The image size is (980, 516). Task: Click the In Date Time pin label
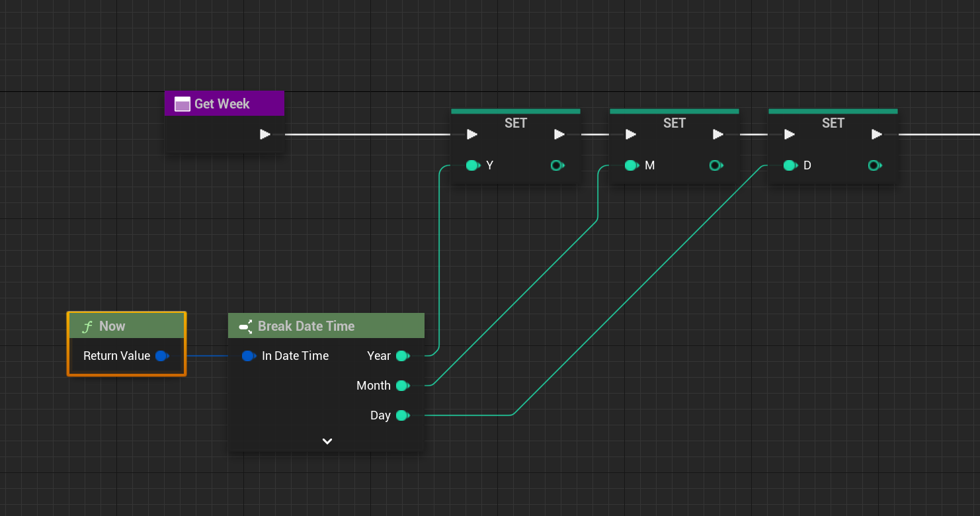(295, 356)
